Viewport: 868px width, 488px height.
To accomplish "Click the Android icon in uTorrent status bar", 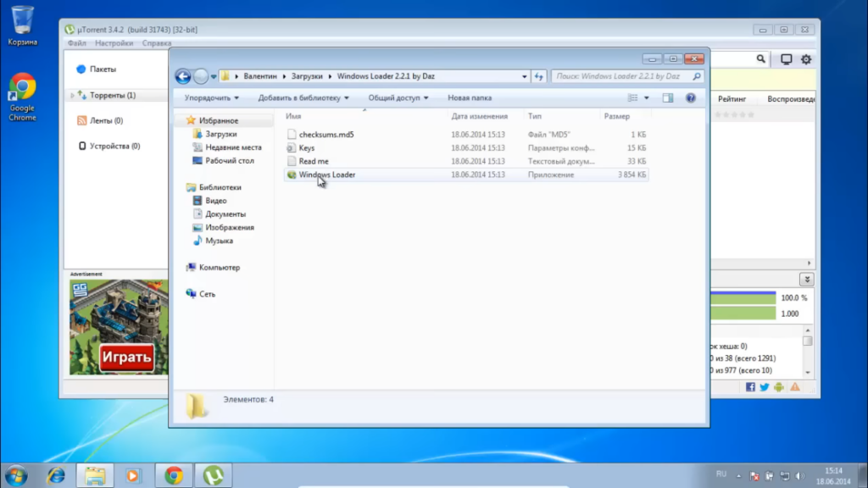I will coord(779,387).
